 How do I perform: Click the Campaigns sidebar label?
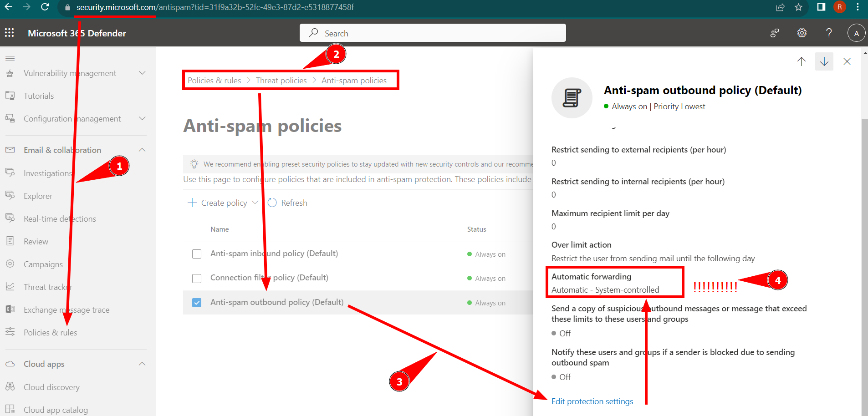pyautogui.click(x=43, y=264)
